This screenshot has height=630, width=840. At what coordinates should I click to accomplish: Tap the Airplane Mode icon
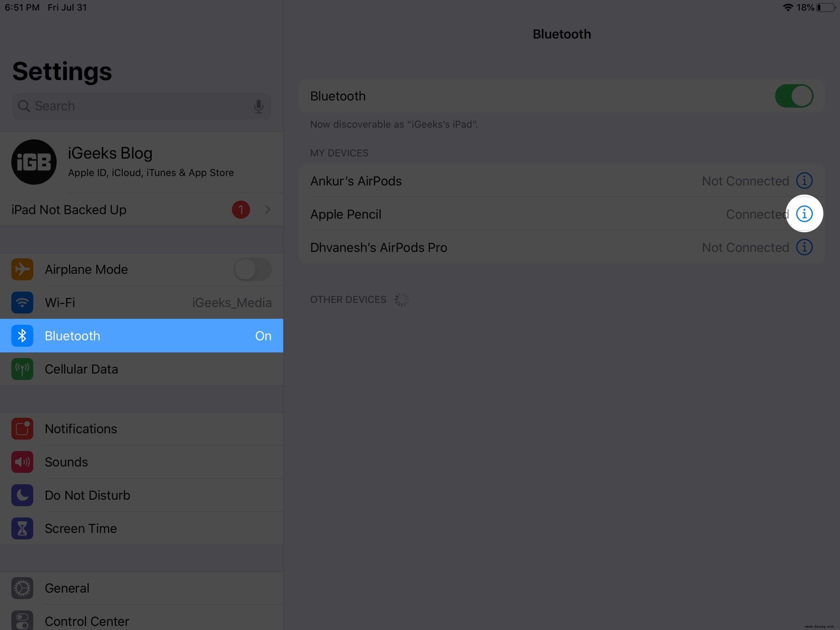coord(23,269)
